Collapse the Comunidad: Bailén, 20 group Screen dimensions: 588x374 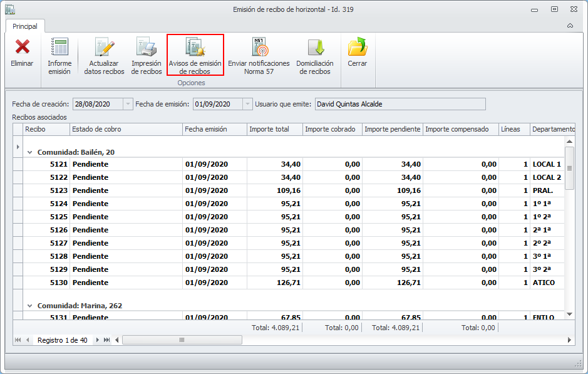tap(30, 152)
